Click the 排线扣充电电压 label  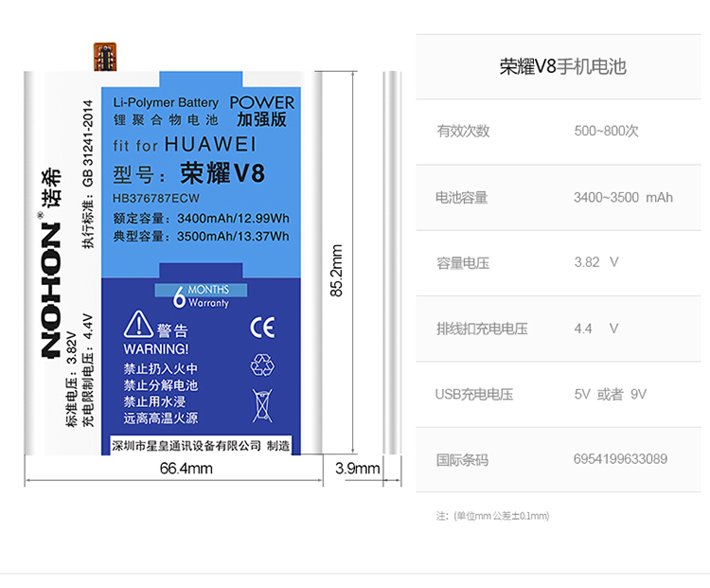click(482, 329)
